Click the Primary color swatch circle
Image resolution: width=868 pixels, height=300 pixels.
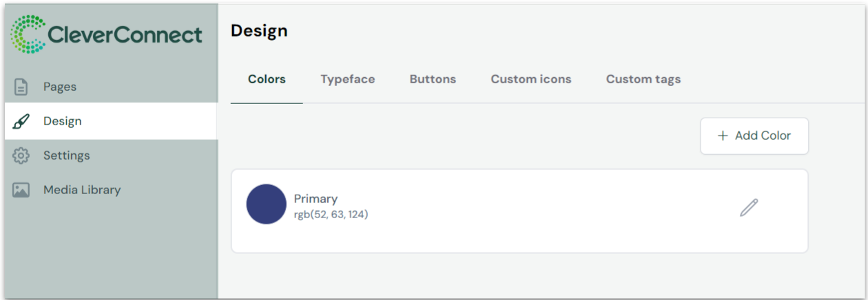(266, 204)
